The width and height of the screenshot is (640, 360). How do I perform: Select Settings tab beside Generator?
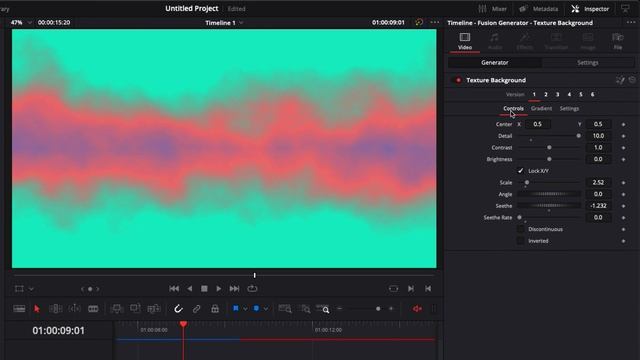588,62
